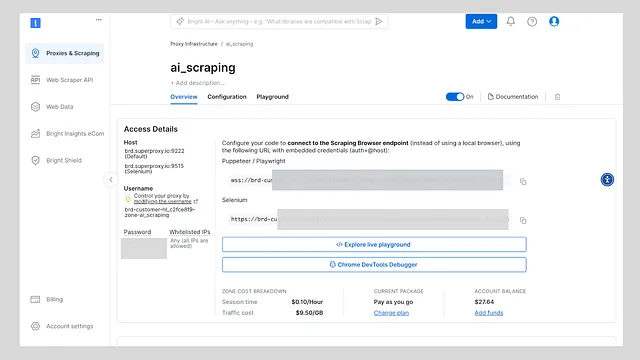Click the help question mark icon
640x360 pixels.
(x=532, y=22)
